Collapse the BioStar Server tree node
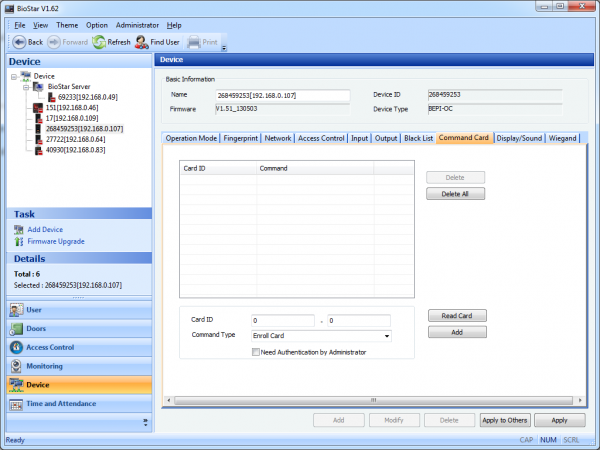Viewport: 600px width, 450px height. point(26,87)
